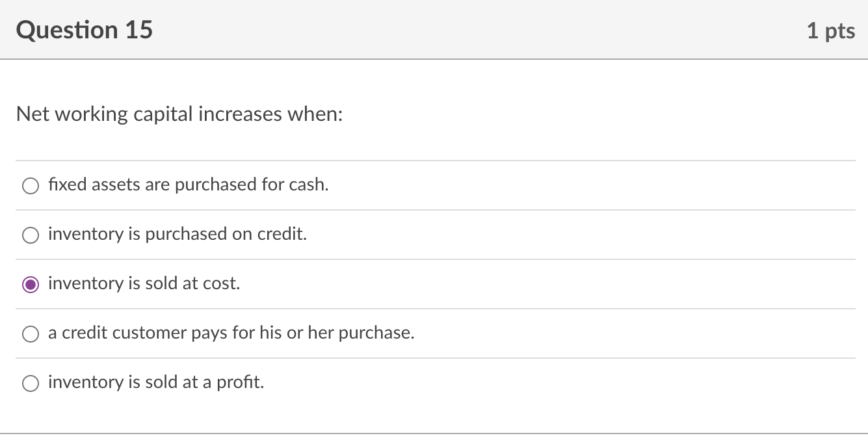Click the question header bar
The height and width of the screenshot is (440, 868).
(434, 30)
